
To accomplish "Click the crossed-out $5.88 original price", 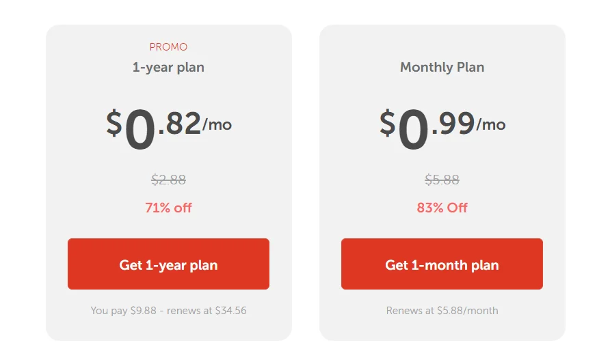I will [442, 180].
